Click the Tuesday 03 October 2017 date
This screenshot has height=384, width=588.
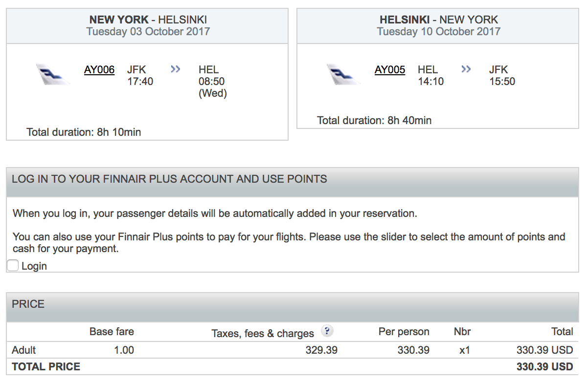coord(148,32)
